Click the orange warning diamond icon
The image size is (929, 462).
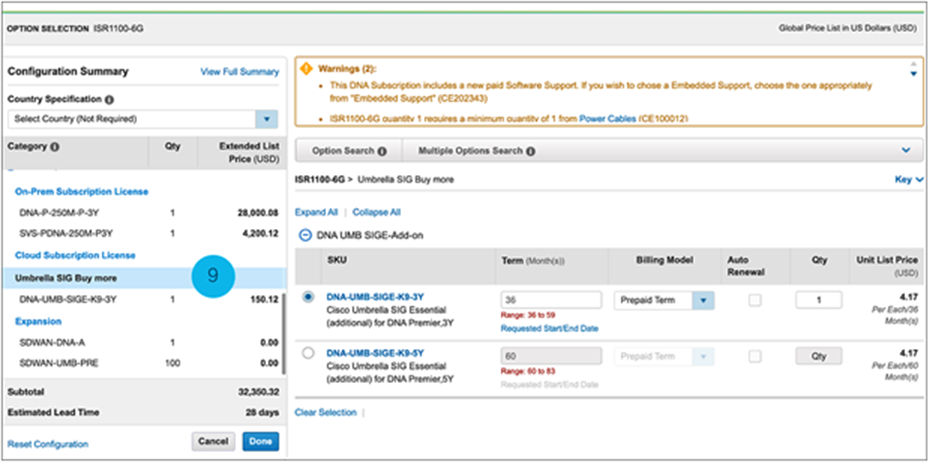[x=307, y=69]
